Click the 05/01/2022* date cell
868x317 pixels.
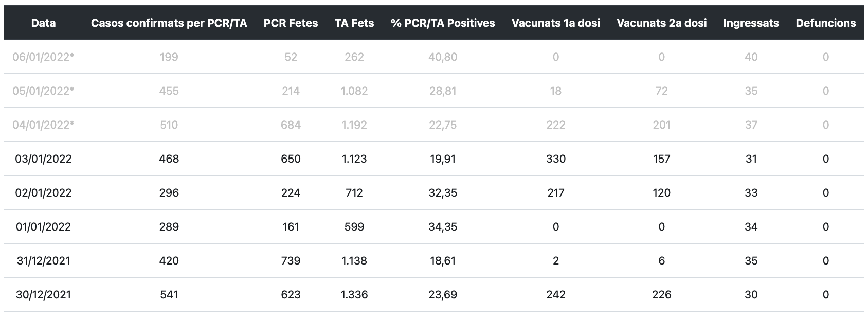coord(43,91)
